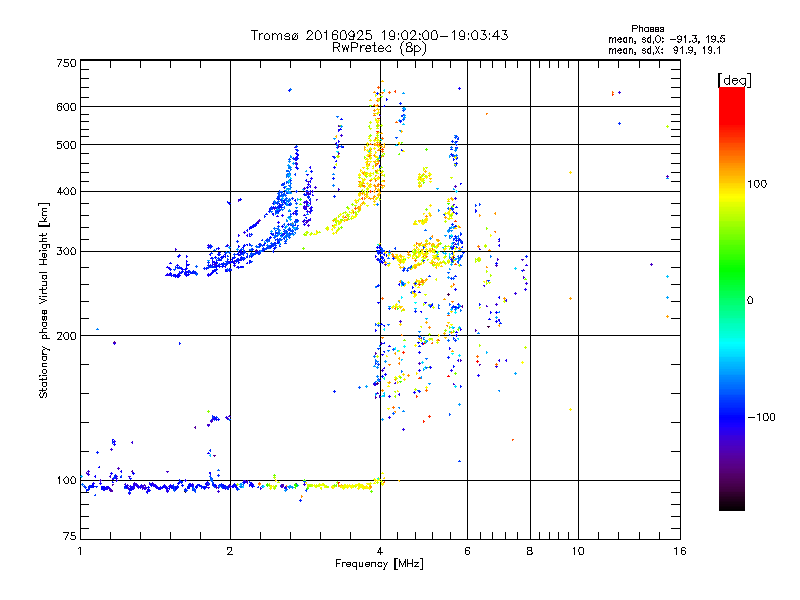Click the x-axis '16' tick label
Image resolution: width=800 pixels, height=600 pixels.
coord(680,551)
